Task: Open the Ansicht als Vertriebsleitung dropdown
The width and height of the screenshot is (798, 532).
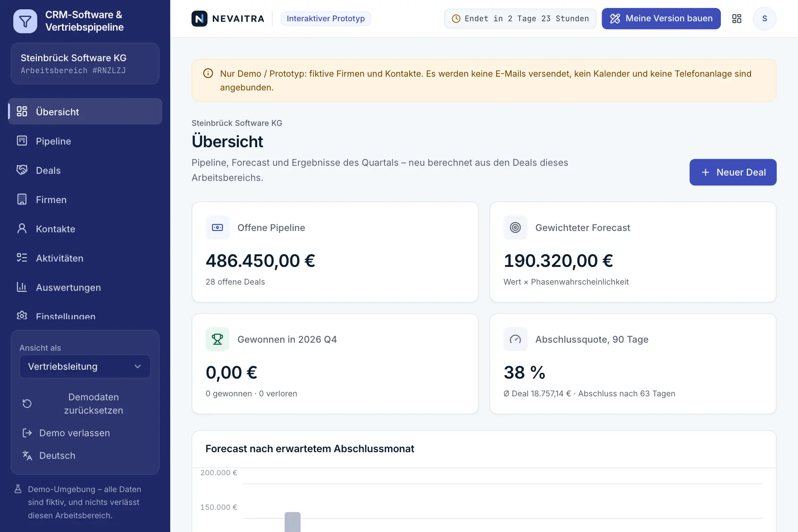Action: point(85,367)
